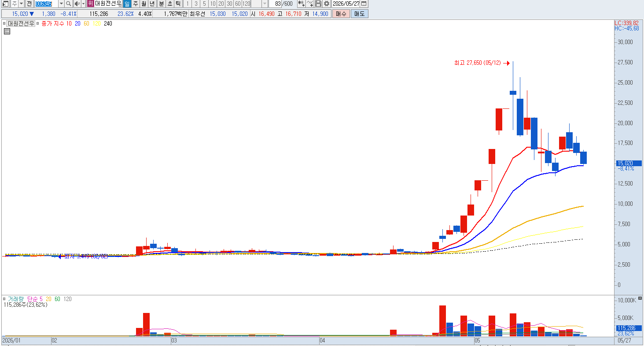Click the 15,020 price tag on price axis

click(x=629, y=163)
